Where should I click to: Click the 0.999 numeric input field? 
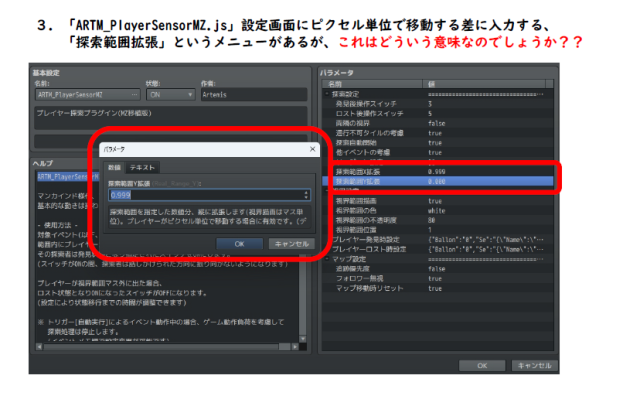(x=209, y=195)
